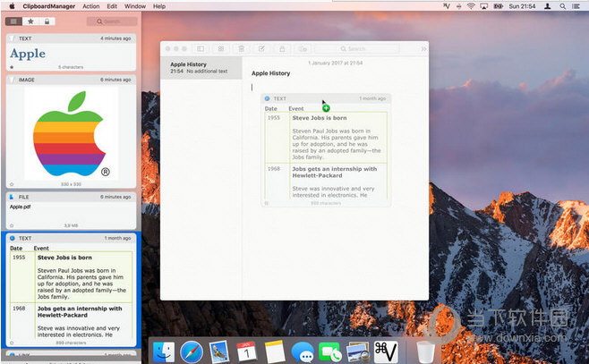The width and height of the screenshot is (589, 364).
Task: Star the Apple logo image clipping
Action: point(12,184)
